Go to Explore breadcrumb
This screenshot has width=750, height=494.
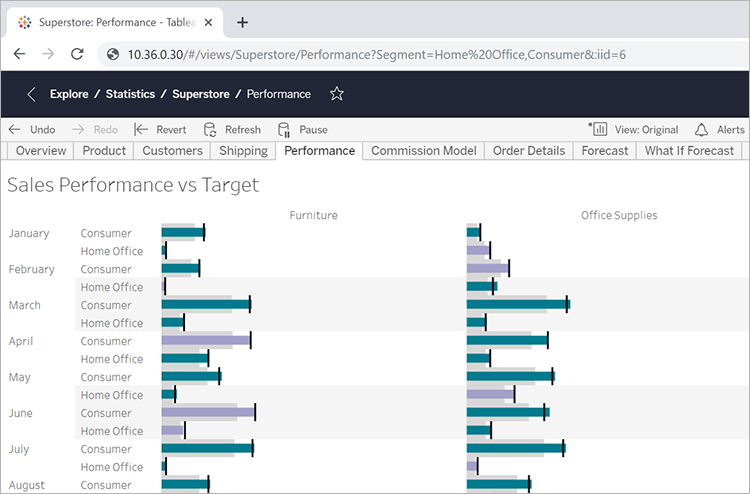69,94
